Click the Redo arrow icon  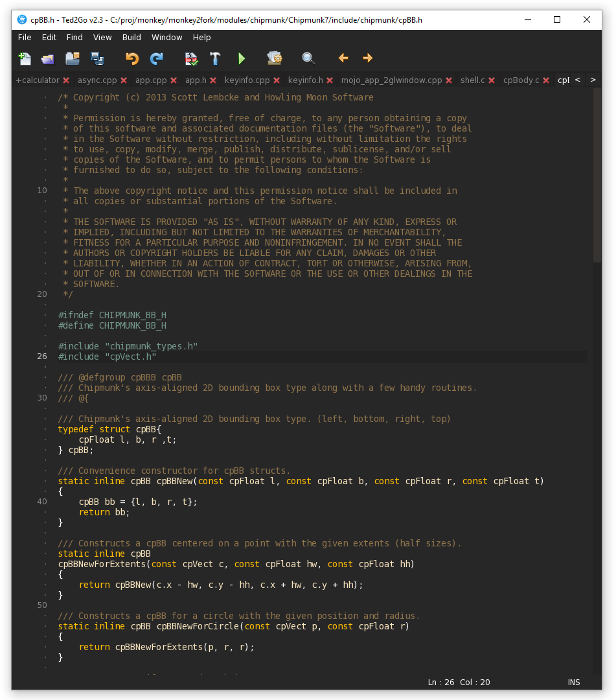(x=157, y=59)
